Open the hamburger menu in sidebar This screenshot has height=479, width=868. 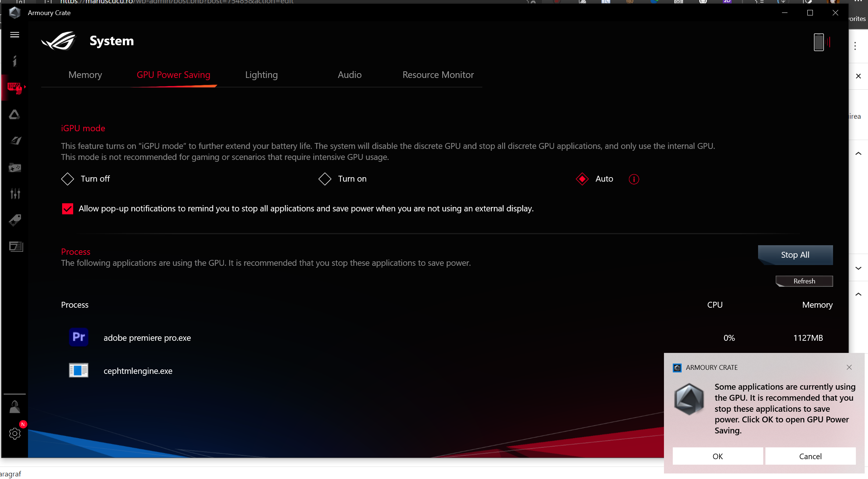(x=15, y=35)
